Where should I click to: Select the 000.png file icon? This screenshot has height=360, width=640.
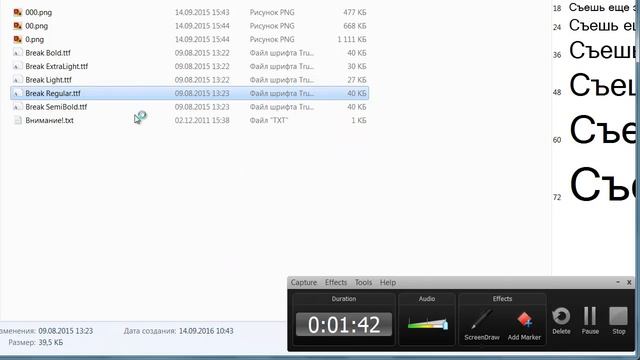click(17, 12)
